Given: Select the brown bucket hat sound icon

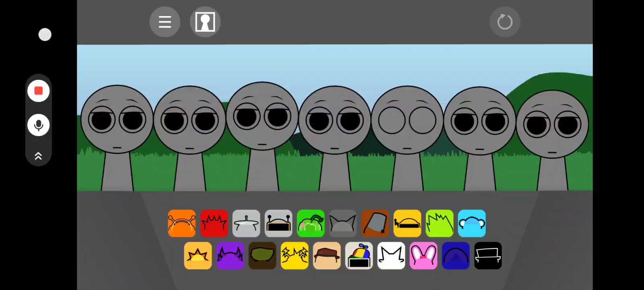Looking at the screenshot, I should tap(375, 224).
